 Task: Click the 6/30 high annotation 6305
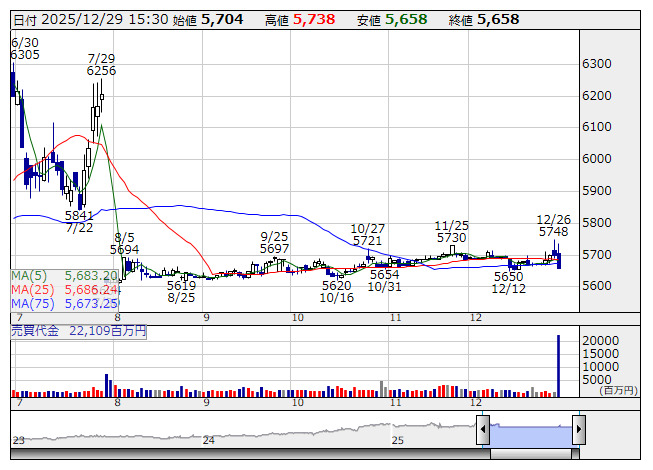(x=25, y=55)
